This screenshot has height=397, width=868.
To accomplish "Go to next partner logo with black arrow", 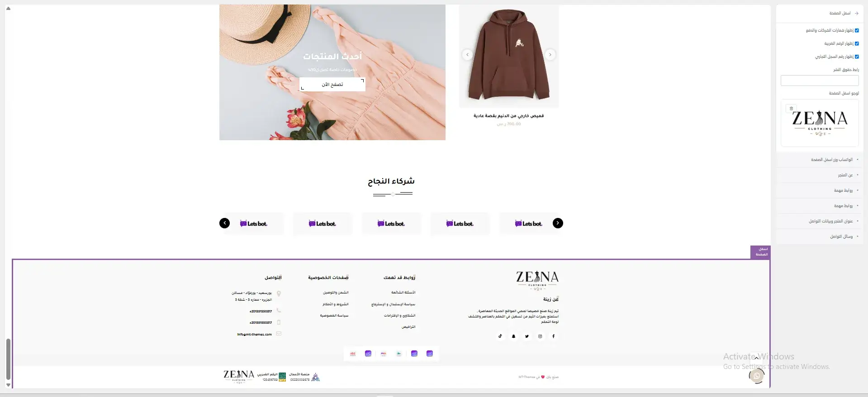I will coord(558,223).
